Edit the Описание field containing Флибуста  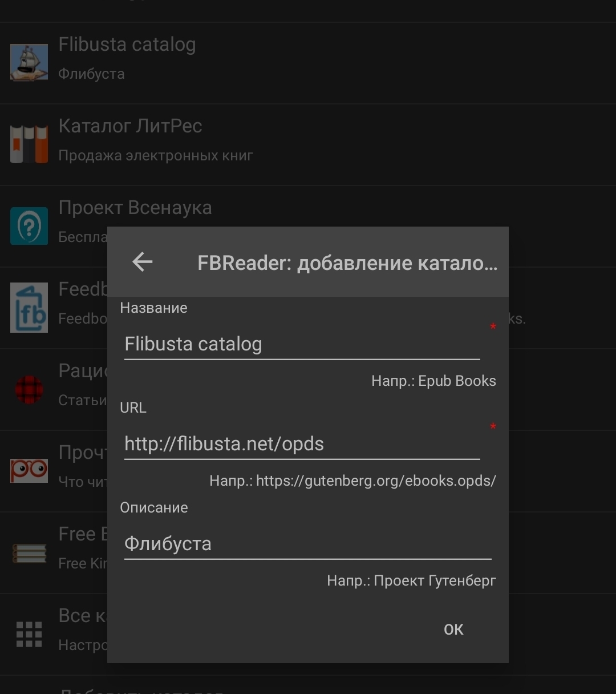(307, 544)
